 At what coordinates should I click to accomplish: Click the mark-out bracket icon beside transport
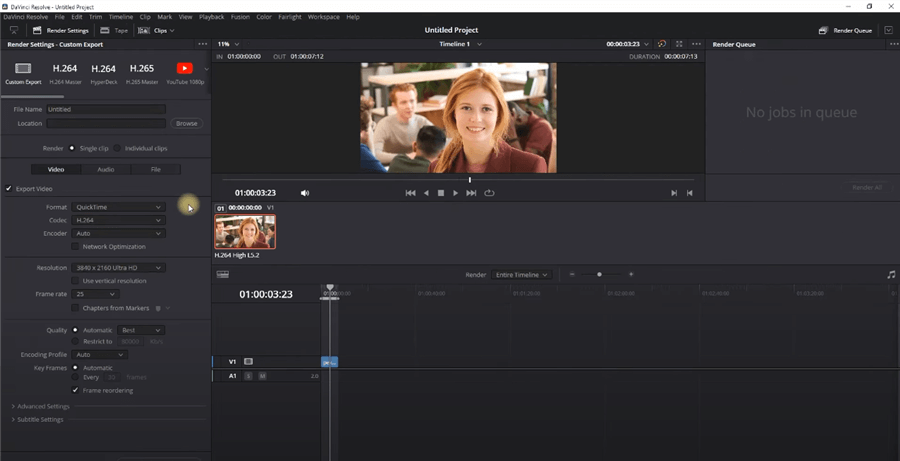pos(689,193)
